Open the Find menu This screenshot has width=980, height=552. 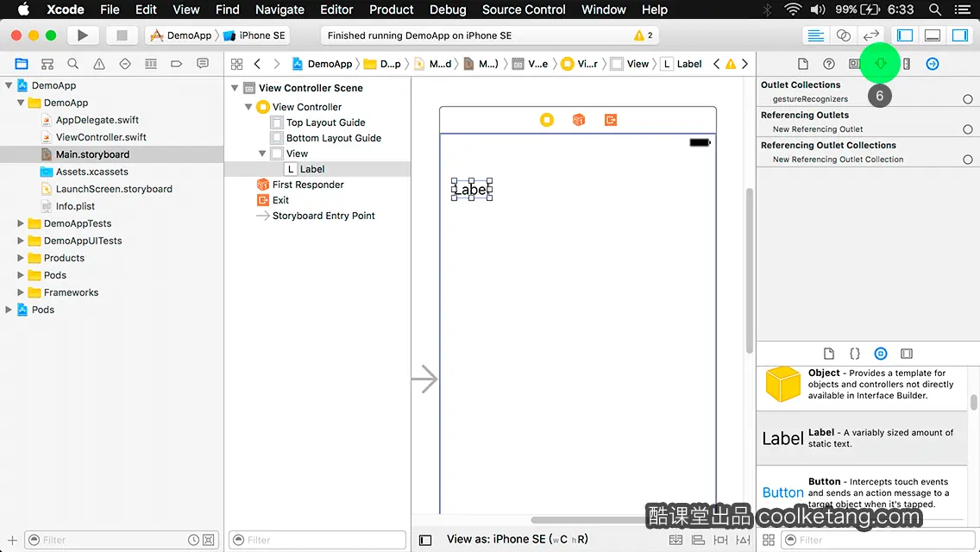pos(228,9)
